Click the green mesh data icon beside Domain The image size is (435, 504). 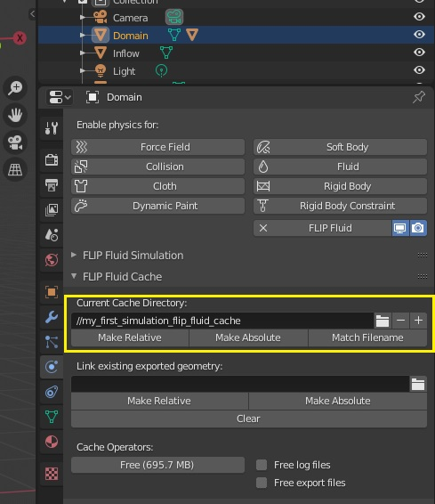coord(174,35)
